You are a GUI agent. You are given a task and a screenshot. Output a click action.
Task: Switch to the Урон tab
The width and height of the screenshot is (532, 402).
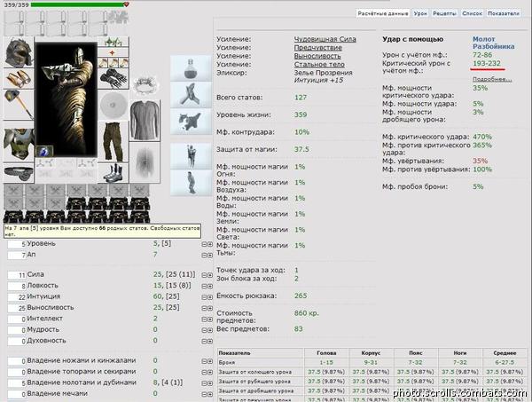coord(420,13)
